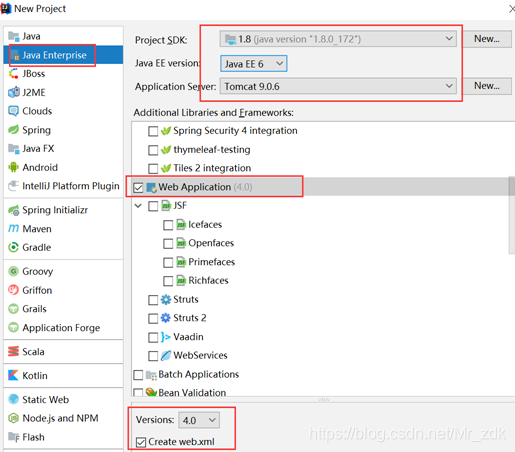Screen dimensions: 515x452
Task: Select the Java project type icon
Action: [x=14, y=36]
